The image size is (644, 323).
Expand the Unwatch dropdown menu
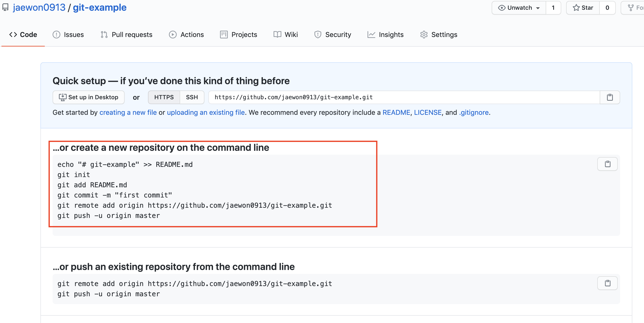(519, 8)
